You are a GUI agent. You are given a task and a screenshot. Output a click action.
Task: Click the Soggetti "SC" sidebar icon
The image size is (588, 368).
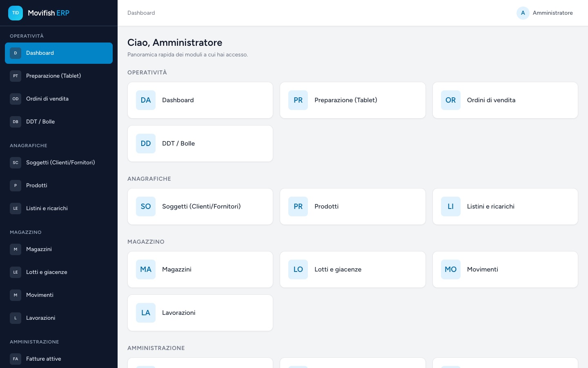point(16,163)
